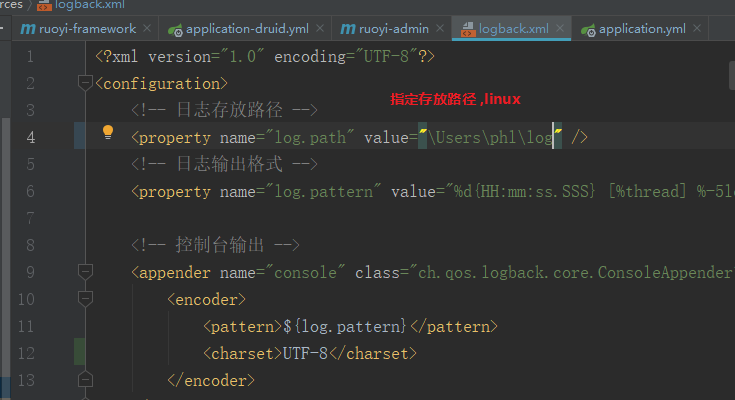Click the charset UTF-8 text on line 12
The height and width of the screenshot is (400, 735).
tap(305, 353)
